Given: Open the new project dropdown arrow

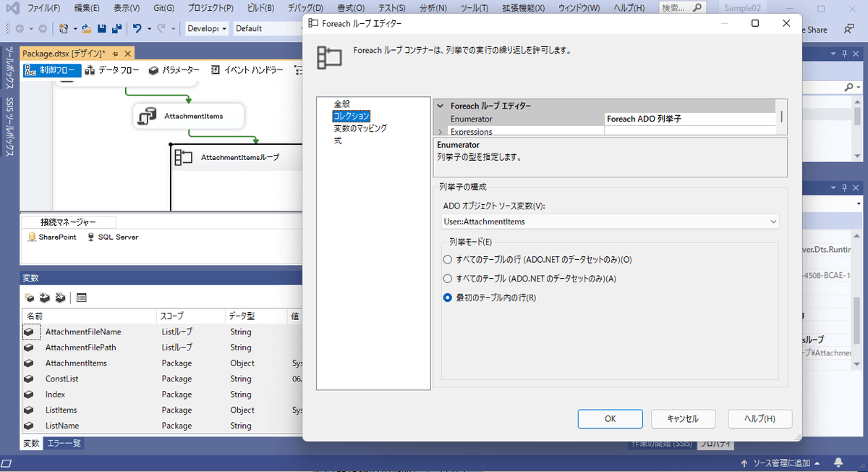Looking at the screenshot, I should click(x=75, y=29).
